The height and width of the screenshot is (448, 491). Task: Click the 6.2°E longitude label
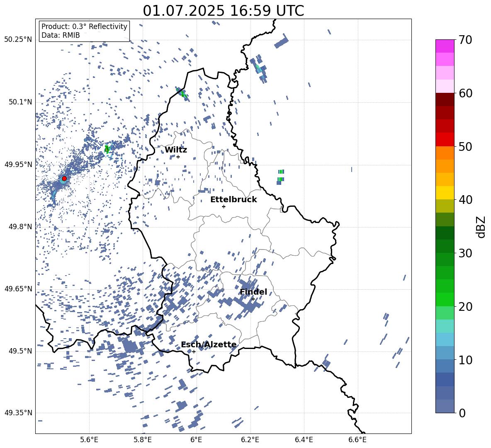(250, 440)
